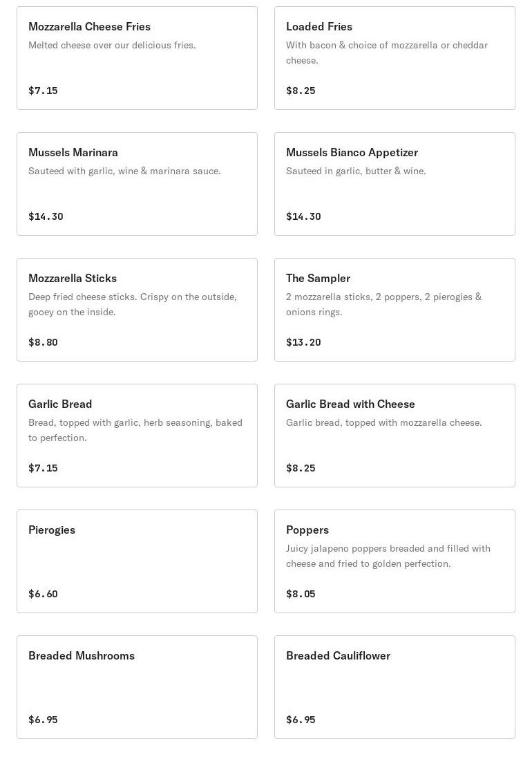Image resolution: width=532 pixels, height=757 pixels.
Task: Click the Loaded Fries bacon and cheese description
Action: (x=387, y=53)
